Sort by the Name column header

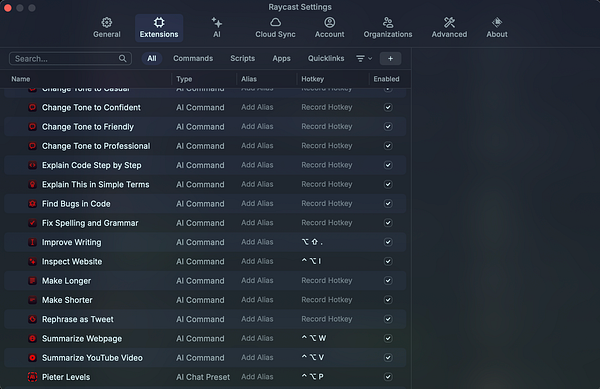click(x=21, y=79)
